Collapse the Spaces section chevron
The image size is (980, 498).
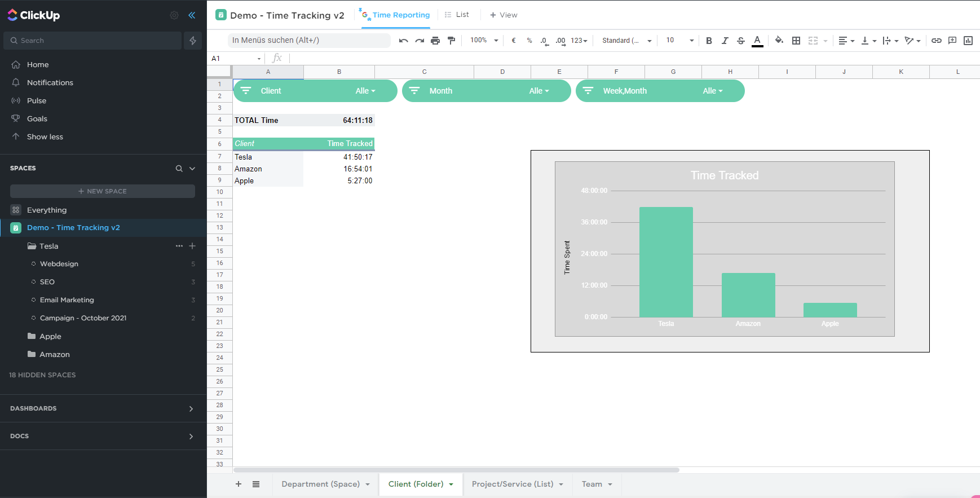pyautogui.click(x=192, y=169)
